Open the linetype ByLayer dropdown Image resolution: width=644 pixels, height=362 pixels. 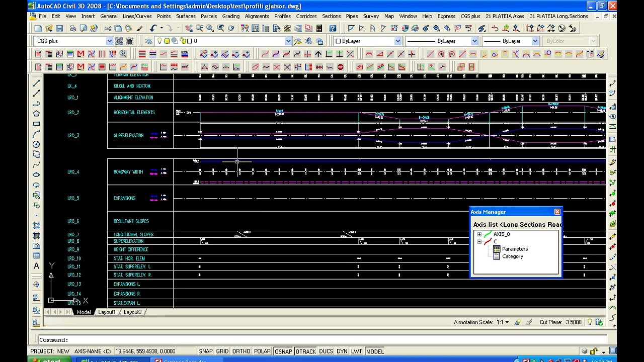474,41
